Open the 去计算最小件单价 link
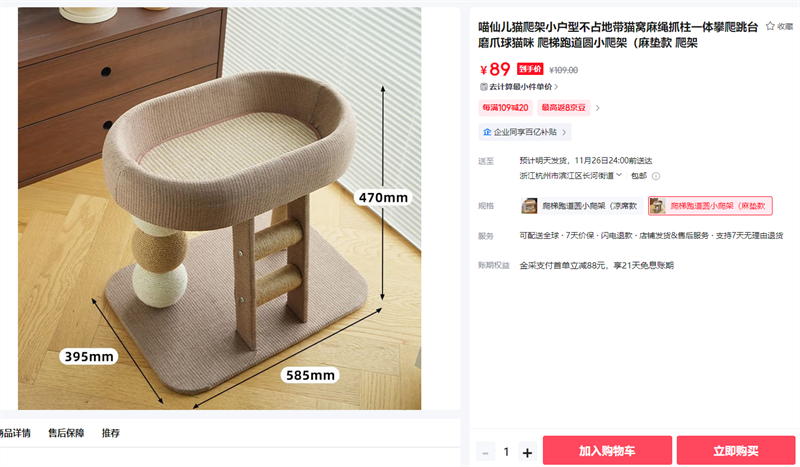800x467 pixels. [x=519, y=87]
